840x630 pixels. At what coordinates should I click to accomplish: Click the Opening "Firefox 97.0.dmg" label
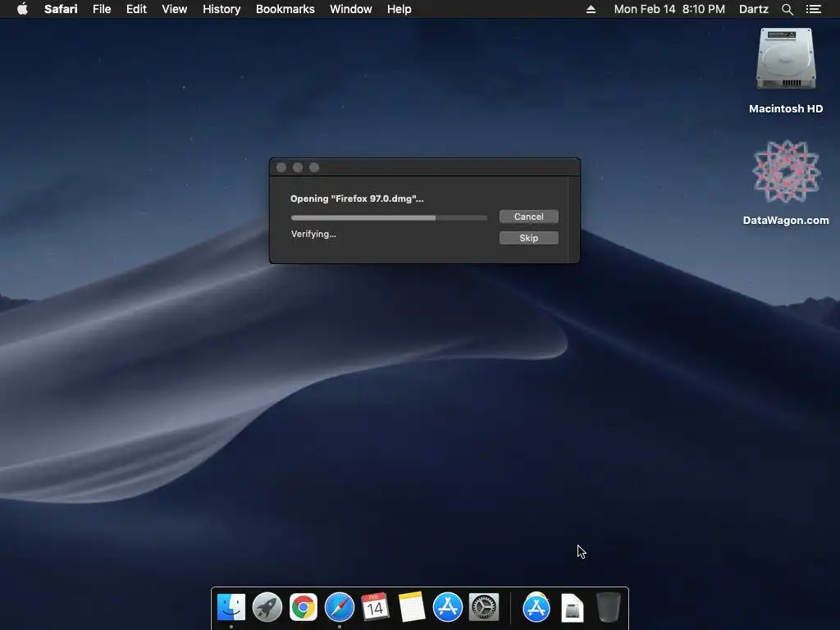click(357, 199)
